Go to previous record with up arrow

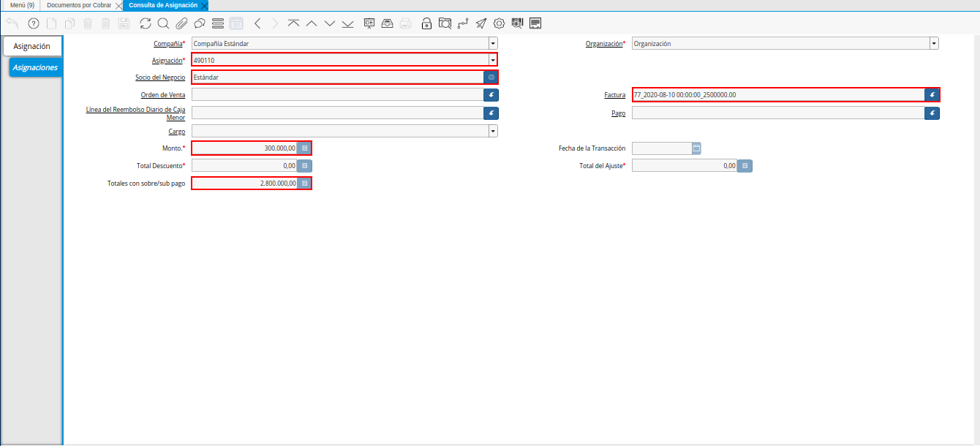[x=312, y=23]
